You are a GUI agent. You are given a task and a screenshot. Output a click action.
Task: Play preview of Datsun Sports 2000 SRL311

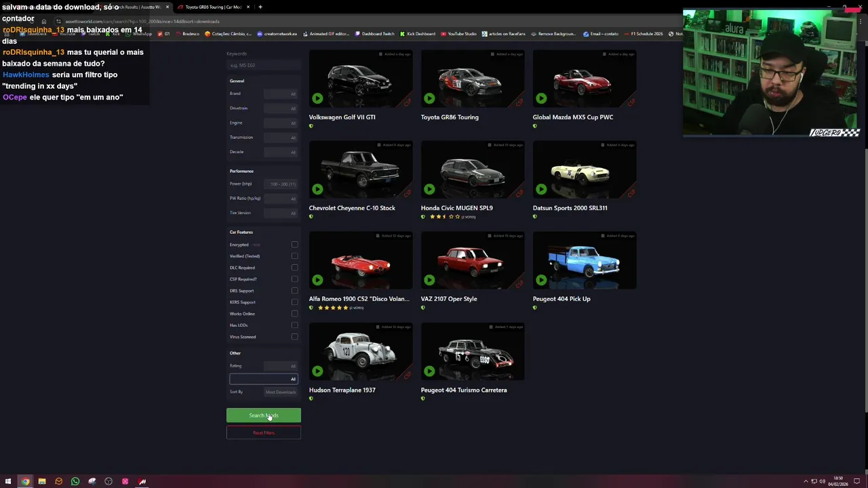coord(541,189)
